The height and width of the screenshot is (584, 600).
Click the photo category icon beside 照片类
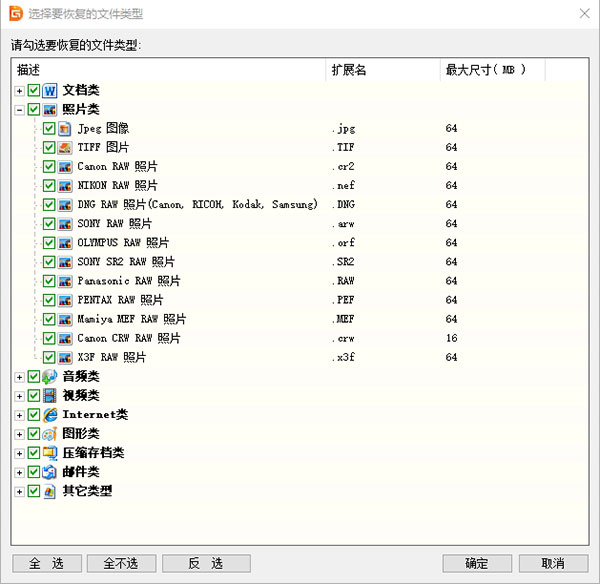coord(50,110)
